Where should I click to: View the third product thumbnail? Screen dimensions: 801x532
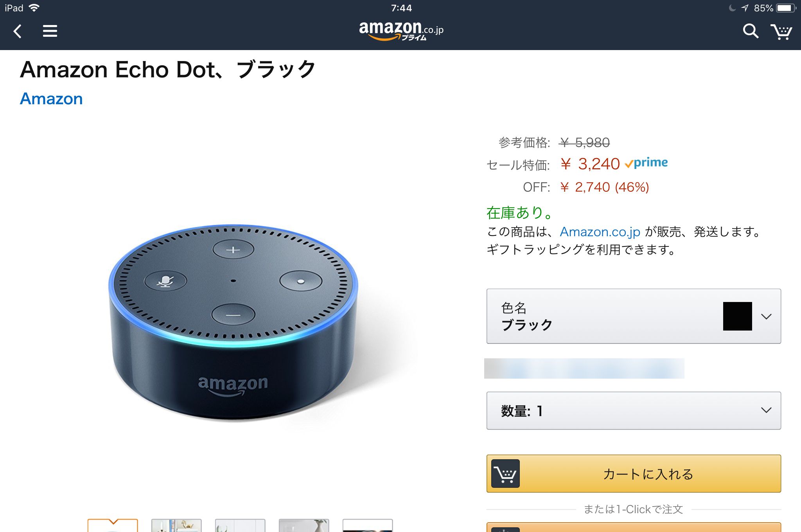240,525
